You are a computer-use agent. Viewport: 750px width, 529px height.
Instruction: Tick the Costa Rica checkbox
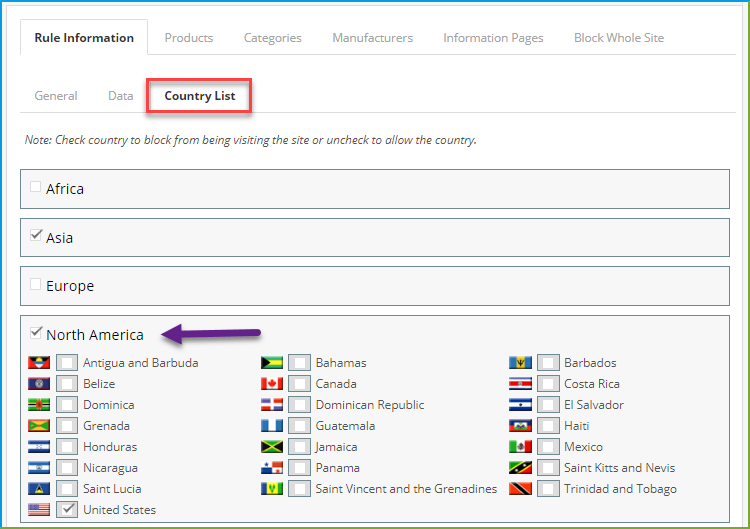point(548,384)
